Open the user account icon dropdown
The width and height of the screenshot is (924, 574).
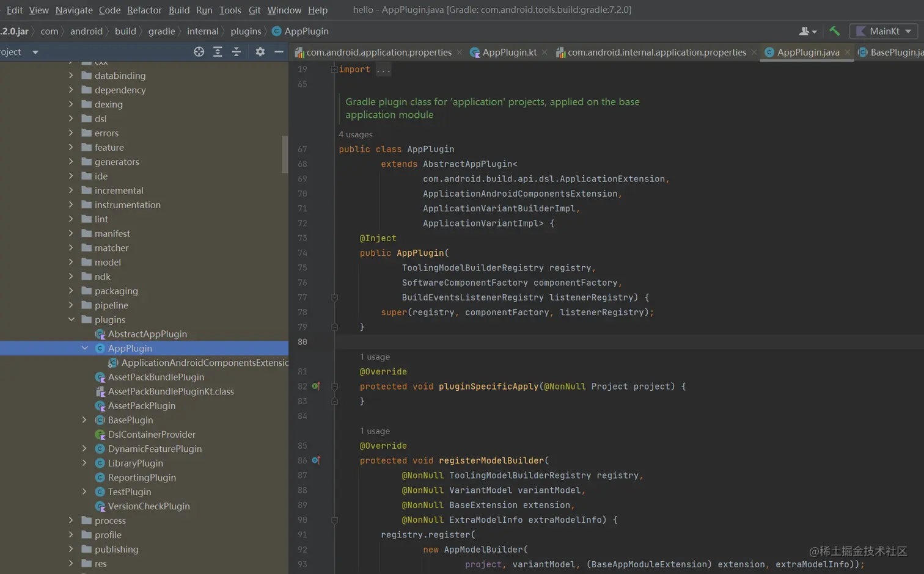(x=808, y=31)
